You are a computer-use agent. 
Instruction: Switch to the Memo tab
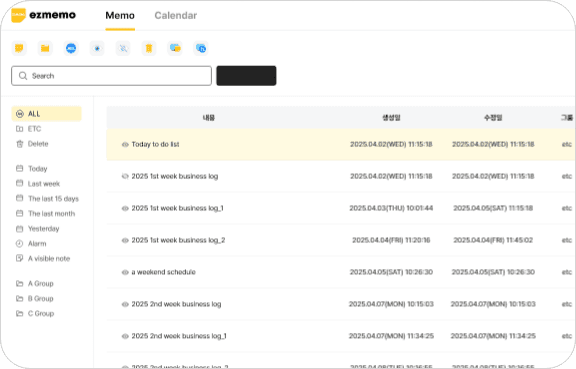[x=120, y=15]
